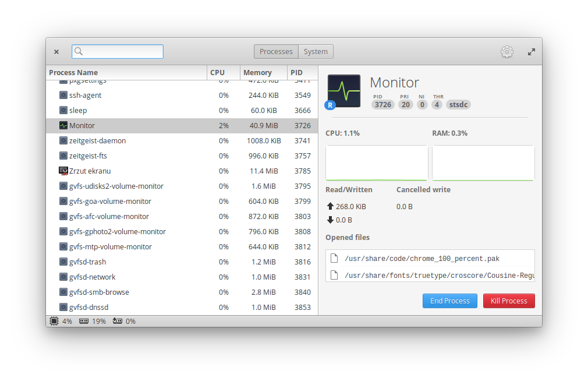Image resolution: width=588 pixels, height=381 pixels.
Task: Click the gvfsd-dnssd process icon
Action: 63,307
